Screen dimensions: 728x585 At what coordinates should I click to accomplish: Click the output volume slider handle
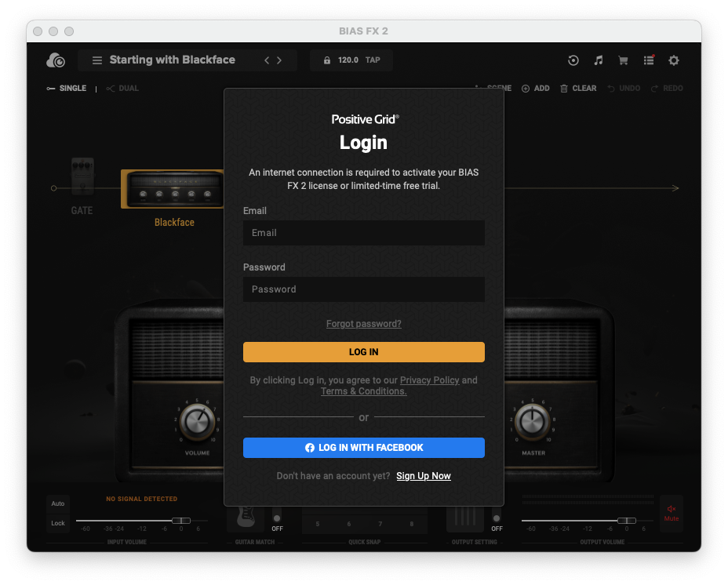627,521
